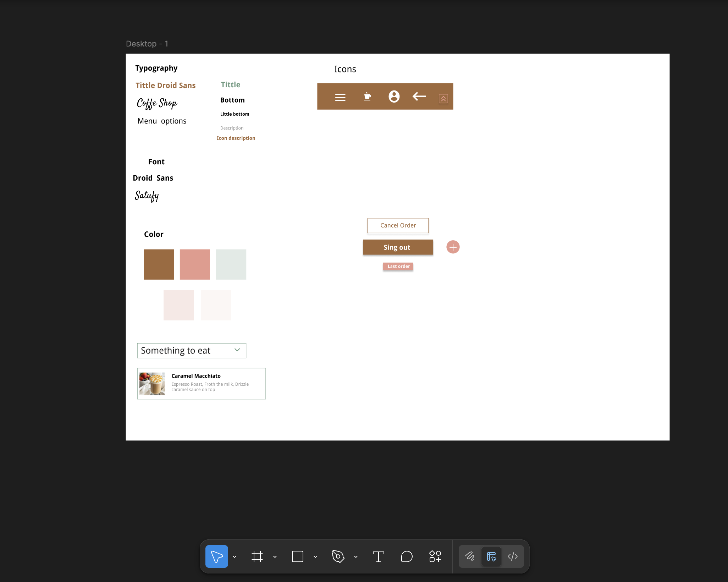The width and height of the screenshot is (728, 582).
Task: Select the Rectangle shape tool
Action: 298,556
